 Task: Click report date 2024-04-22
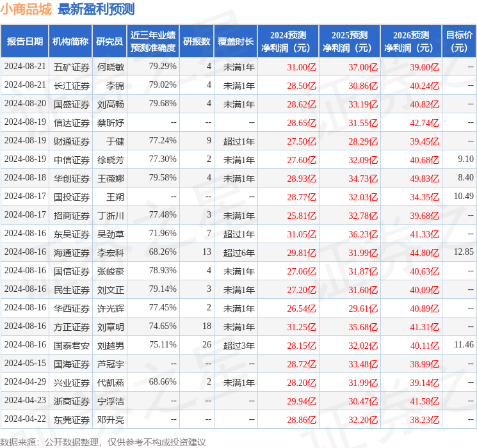25,419
